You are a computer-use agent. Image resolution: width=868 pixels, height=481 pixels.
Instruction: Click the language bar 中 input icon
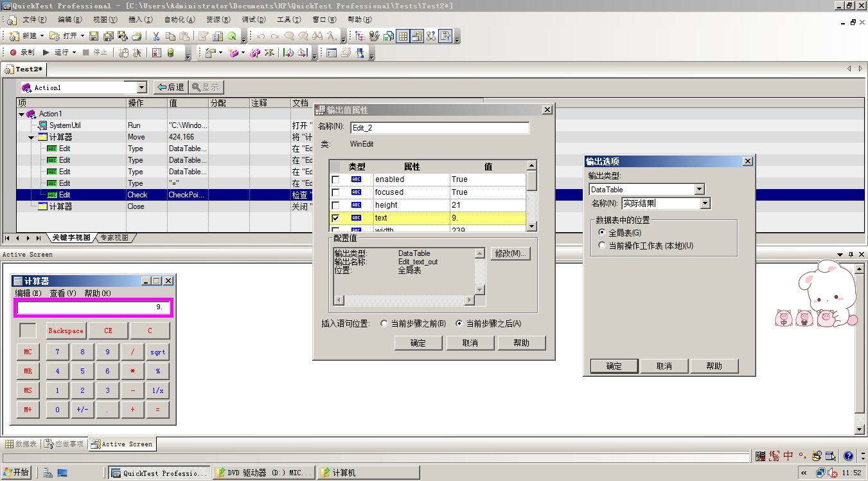click(x=788, y=456)
